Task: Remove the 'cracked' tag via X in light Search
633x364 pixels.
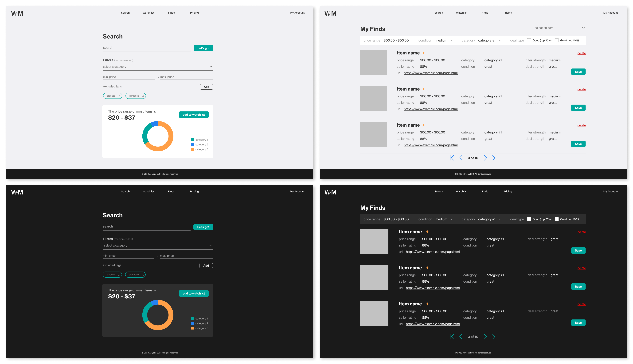Action: coord(119,96)
